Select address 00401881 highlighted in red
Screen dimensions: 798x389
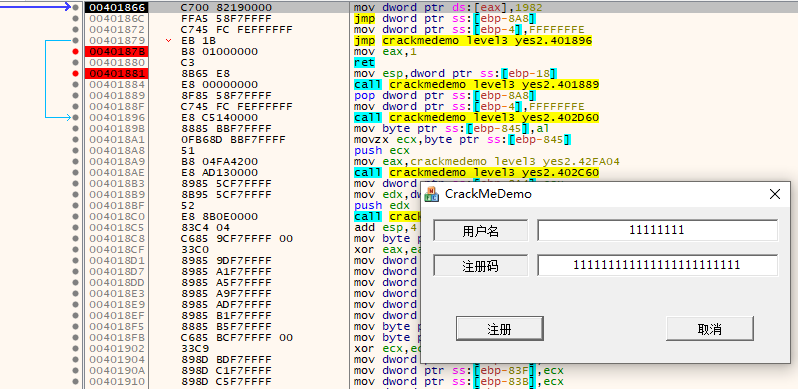tap(117, 73)
